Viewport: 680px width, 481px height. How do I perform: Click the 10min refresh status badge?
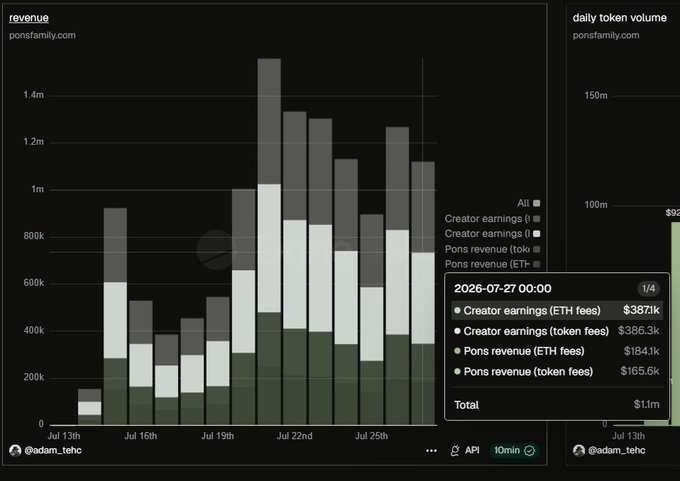coord(514,450)
